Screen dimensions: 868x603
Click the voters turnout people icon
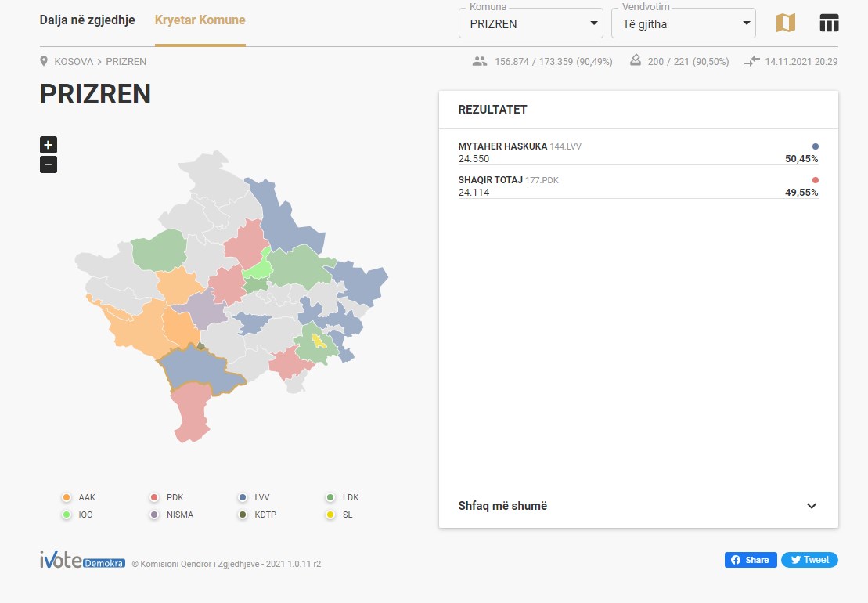point(479,61)
